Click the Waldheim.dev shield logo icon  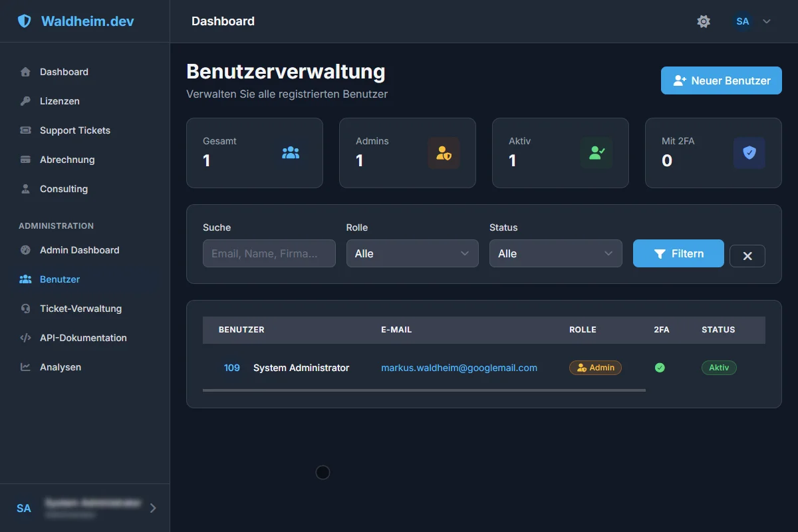coord(25,21)
